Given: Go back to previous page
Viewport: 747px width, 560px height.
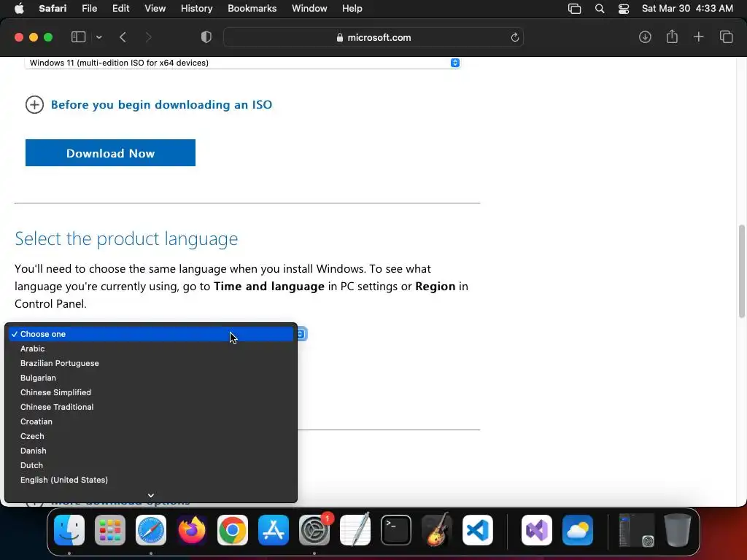Looking at the screenshot, I should click(123, 37).
